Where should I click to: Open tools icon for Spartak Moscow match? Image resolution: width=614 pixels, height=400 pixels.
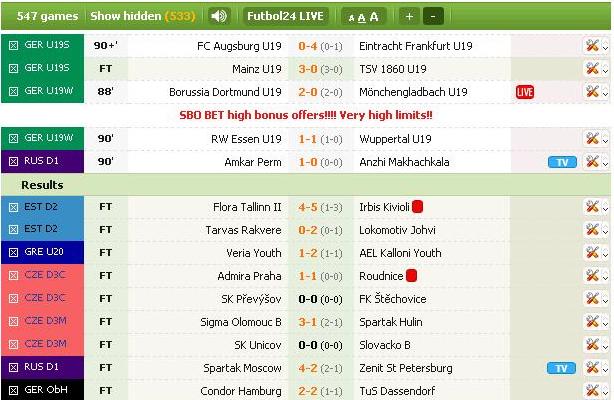[592, 367]
